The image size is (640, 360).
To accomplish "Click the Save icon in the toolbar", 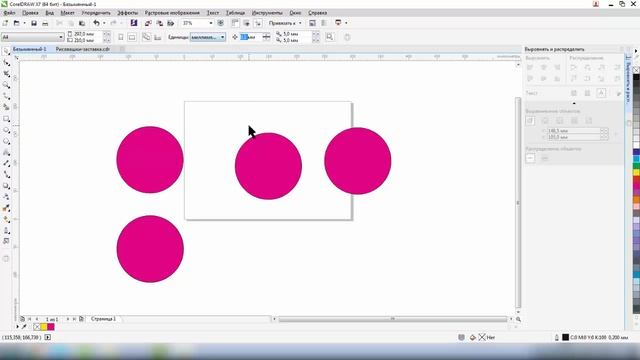I will pyautogui.click(x=34, y=23).
